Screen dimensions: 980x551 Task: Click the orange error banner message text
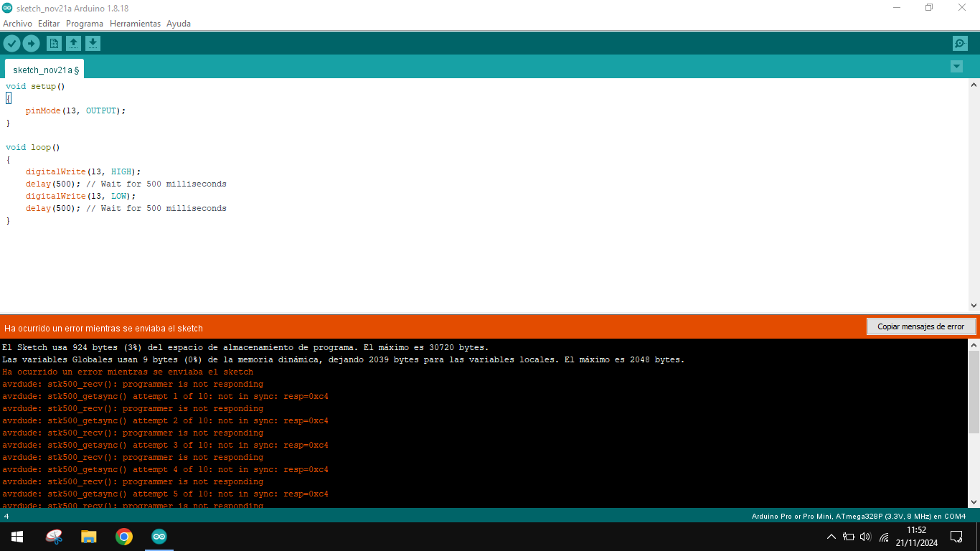(103, 328)
